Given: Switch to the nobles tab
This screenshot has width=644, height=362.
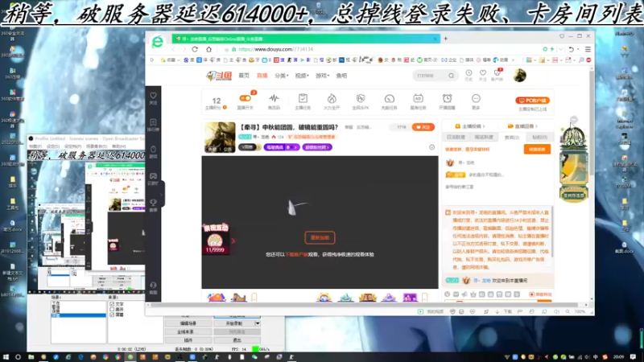Looking at the screenshot, I should point(512,137).
